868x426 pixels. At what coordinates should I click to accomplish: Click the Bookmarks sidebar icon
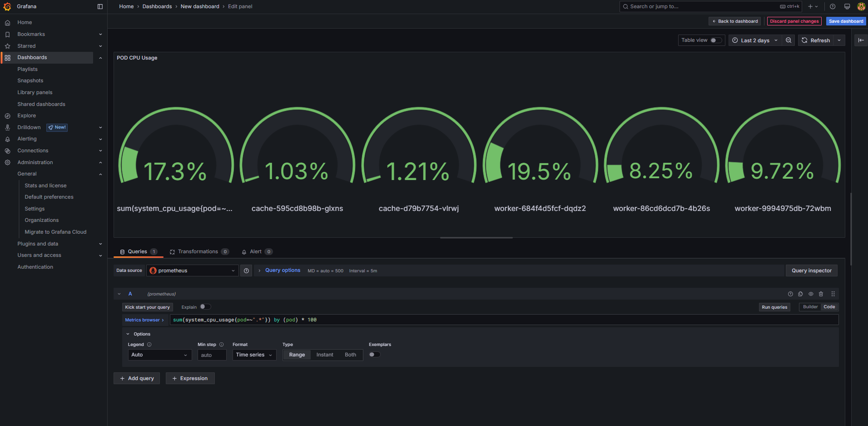(7, 34)
